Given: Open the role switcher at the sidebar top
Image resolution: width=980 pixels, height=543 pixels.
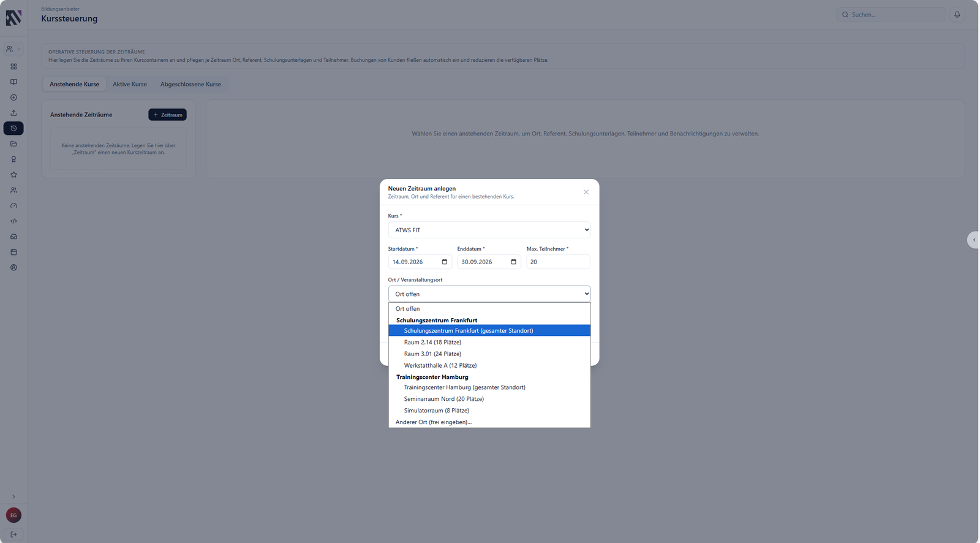Looking at the screenshot, I should (13, 48).
